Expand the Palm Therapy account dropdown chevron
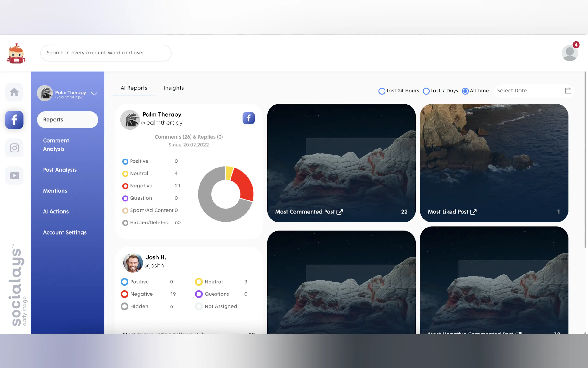This screenshot has width=588, height=368. pyautogui.click(x=94, y=94)
